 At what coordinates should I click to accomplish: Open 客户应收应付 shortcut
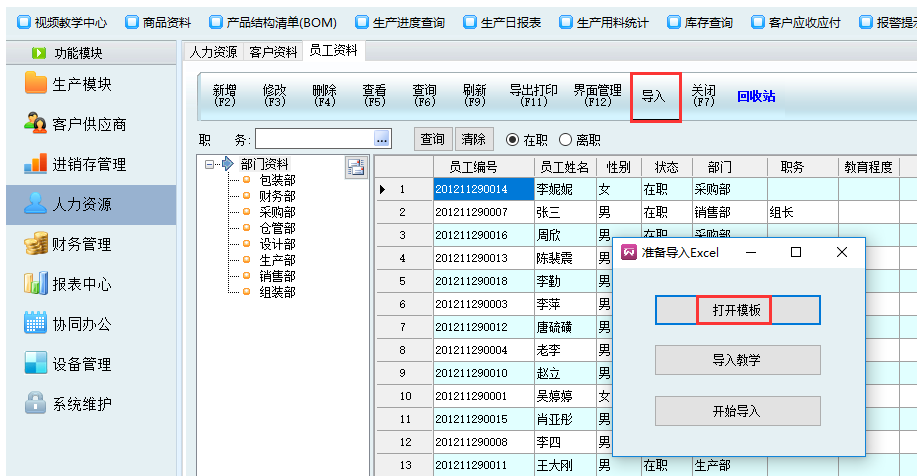click(797, 23)
